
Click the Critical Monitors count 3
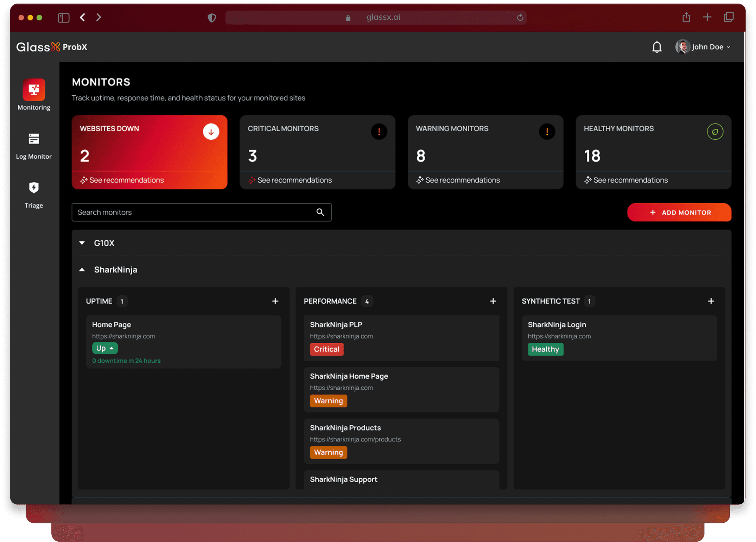coord(253,156)
